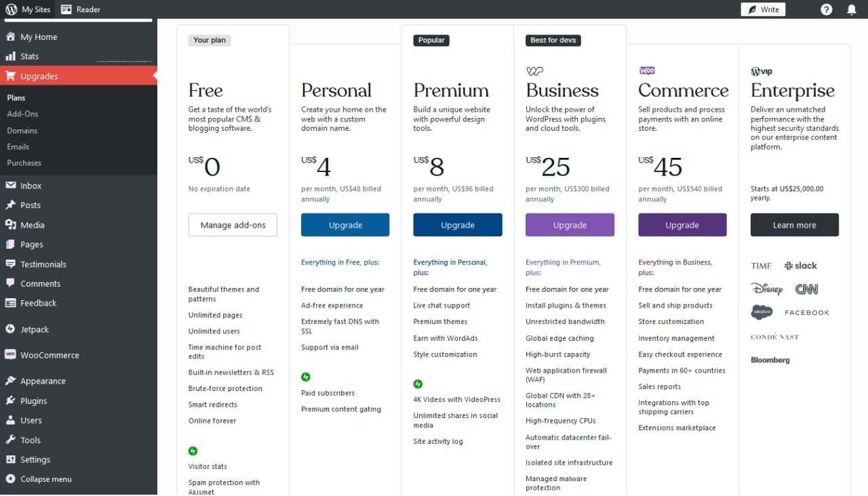Open the Settings wrench section in sidebar
The image size is (868, 496).
(x=35, y=459)
